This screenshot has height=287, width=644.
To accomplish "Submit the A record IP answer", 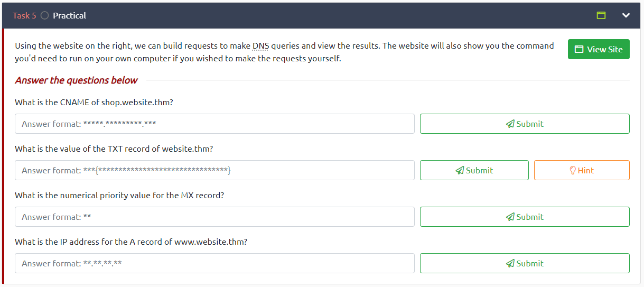I will [524, 263].
